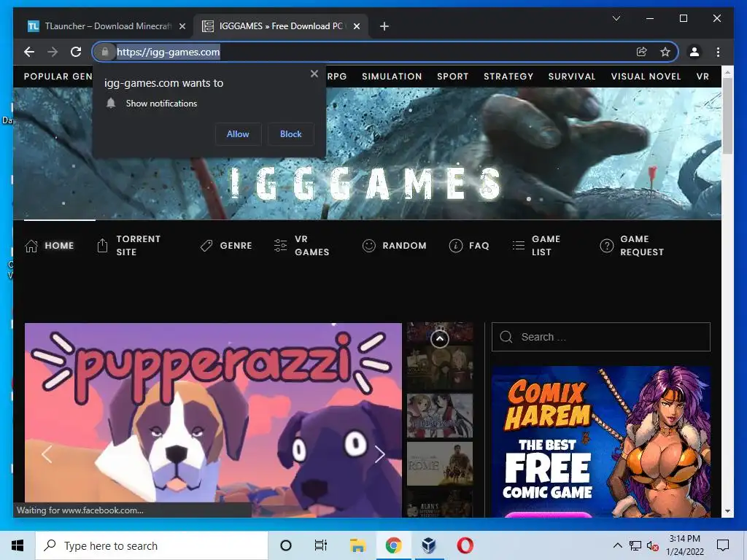Open a RANDOM game
747x560 pixels.
[x=404, y=246]
